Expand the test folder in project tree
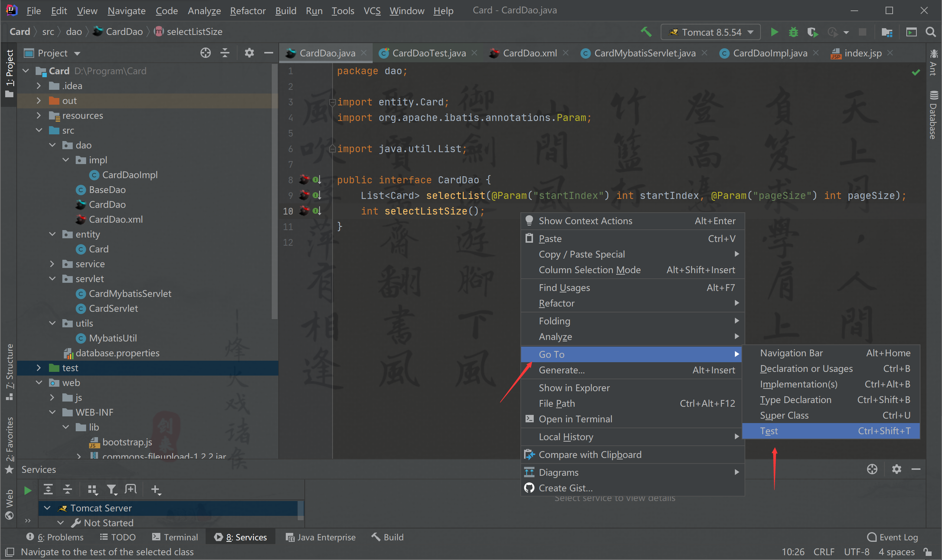Viewport: 942px width, 560px height. [x=39, y=368]
